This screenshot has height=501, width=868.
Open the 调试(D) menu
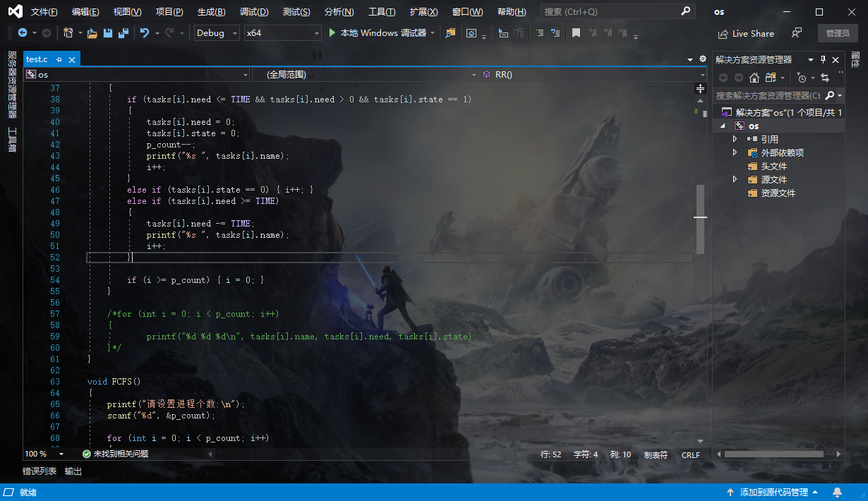[x=254, y=12]
